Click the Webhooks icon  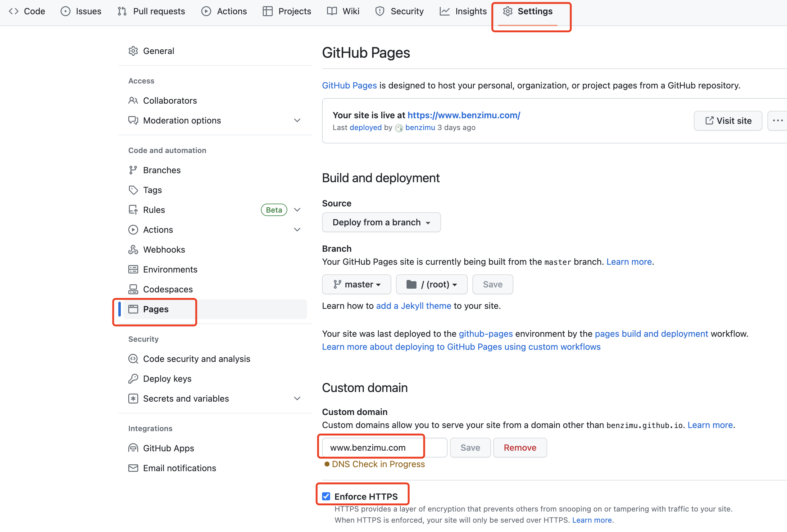click(133, 250)
